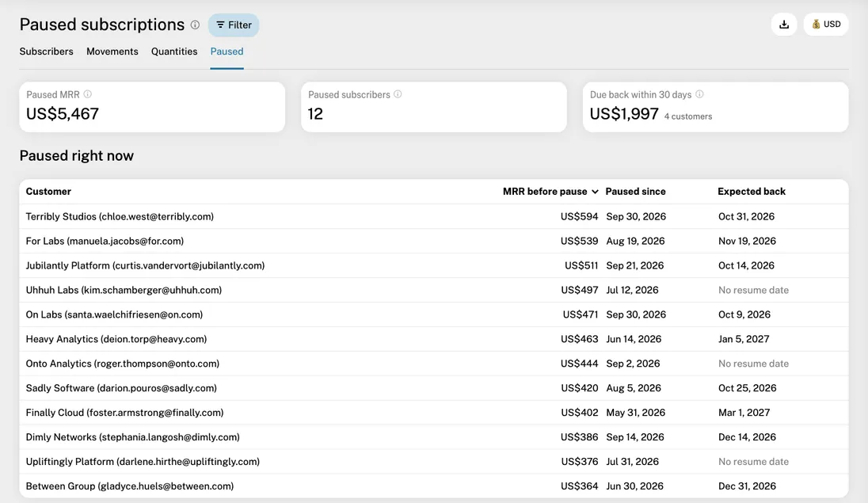Open Terribly Studios customer row
Viewport: 868px width, 503px height.
434,216
